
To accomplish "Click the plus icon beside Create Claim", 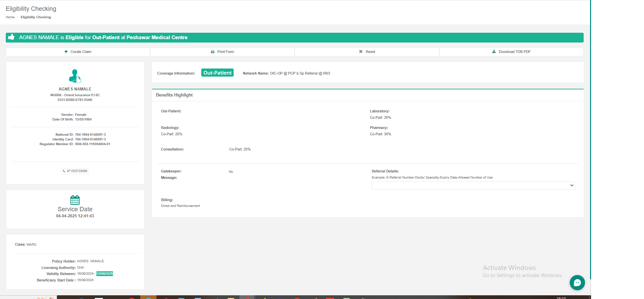I will point(66,52).
